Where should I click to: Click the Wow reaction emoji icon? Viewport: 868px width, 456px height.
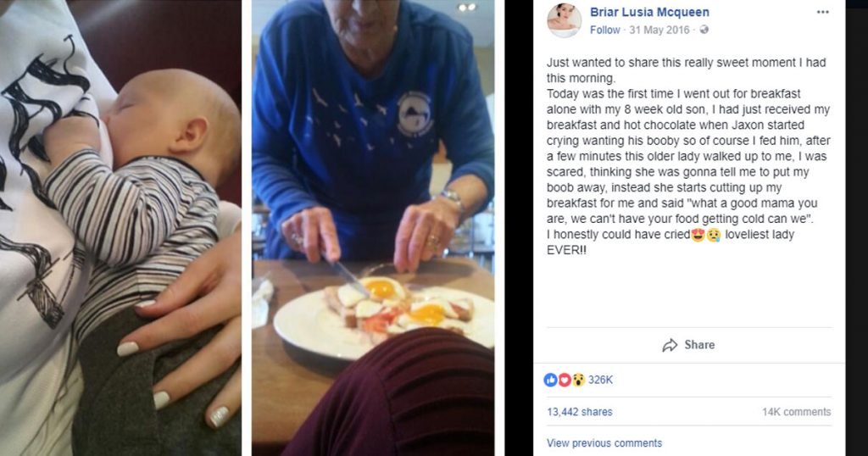pyautogui.click(x=578, y=380)
